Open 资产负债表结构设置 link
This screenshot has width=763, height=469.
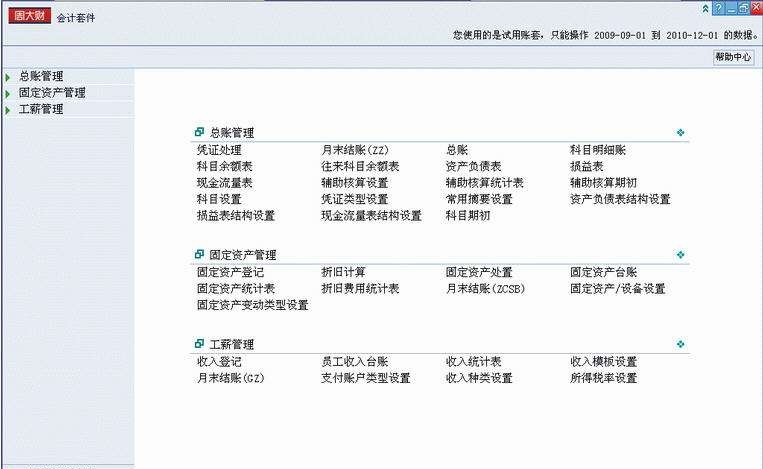(620, 199)
